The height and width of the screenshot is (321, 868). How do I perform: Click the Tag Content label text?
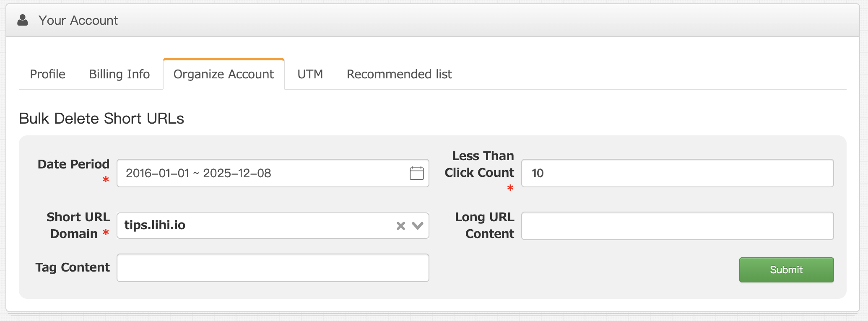pos(73,267)
